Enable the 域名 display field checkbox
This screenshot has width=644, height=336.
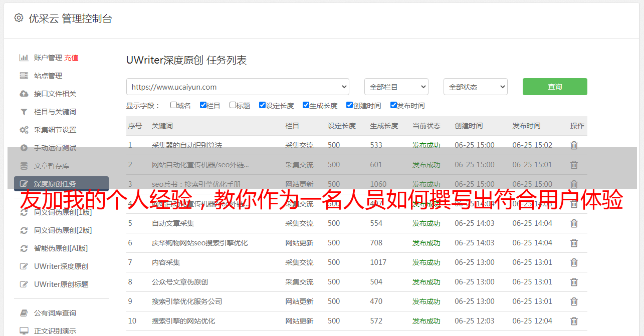click(x=173, y=105)
